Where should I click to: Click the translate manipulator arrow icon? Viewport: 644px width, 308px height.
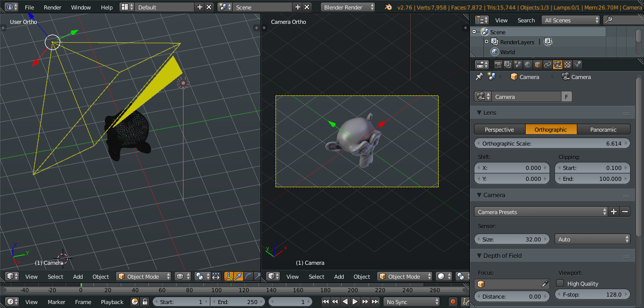pos(239,277)
